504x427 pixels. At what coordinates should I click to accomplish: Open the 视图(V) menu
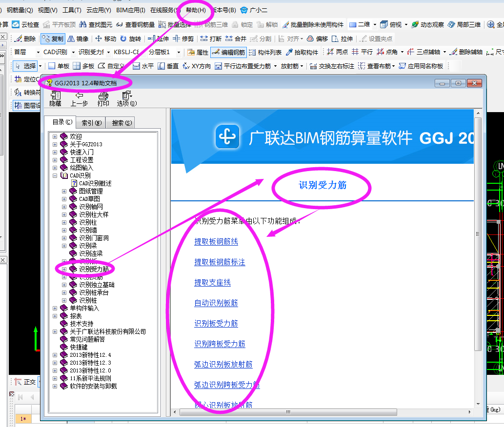48,10
